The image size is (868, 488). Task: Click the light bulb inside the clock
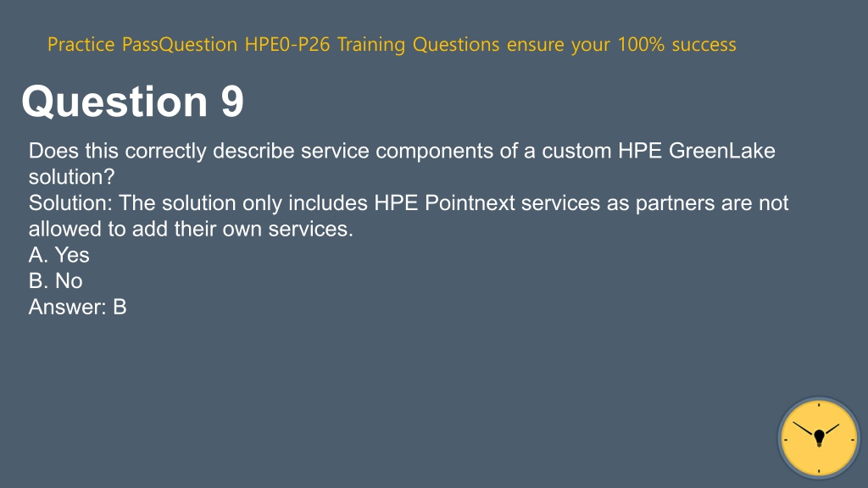click(820, 438)
